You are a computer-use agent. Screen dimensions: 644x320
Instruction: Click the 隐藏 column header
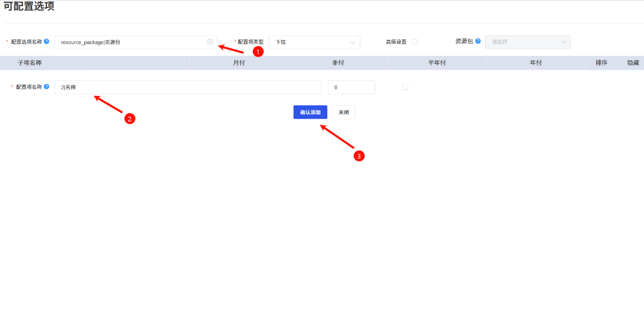(631, 62)
